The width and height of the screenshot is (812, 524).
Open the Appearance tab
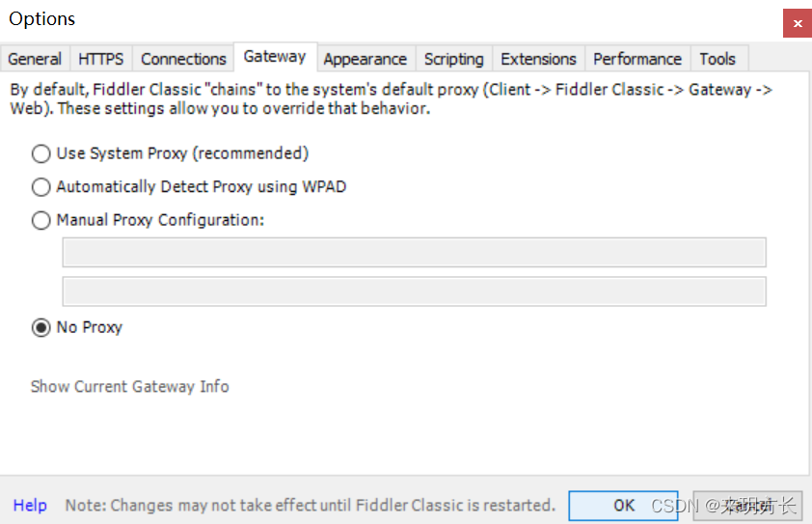pyautogui.click(x=365, y=59)
